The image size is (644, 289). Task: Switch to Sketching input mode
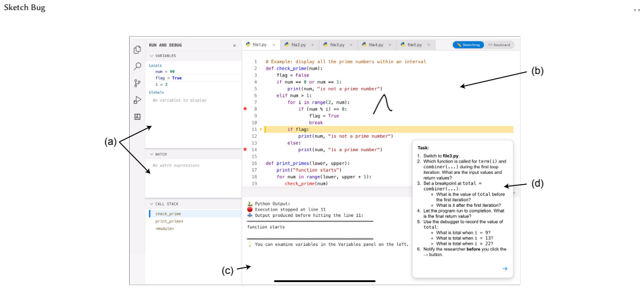click(468, 45)
